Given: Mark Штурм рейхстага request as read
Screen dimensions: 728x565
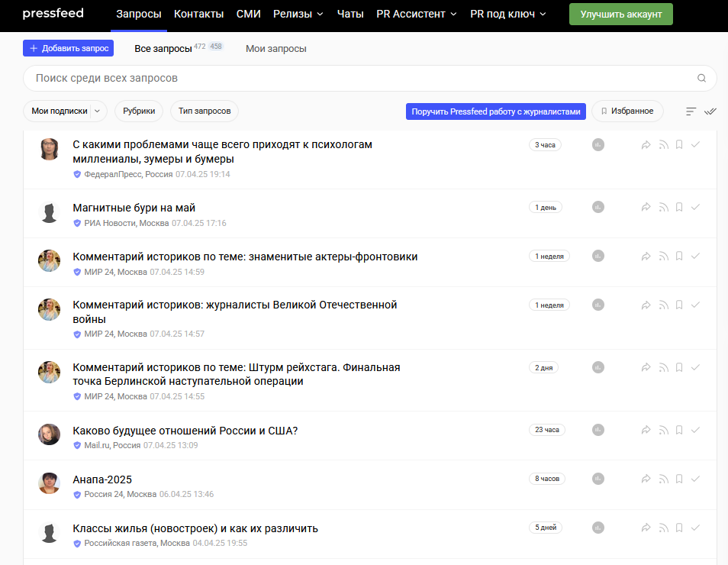Looking at the screenshot, I should [695, 367].
